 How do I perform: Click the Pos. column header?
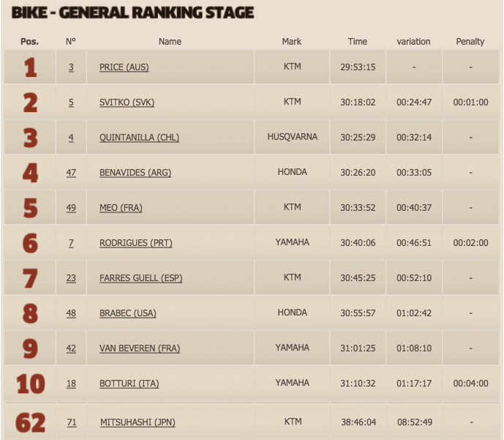[x=29, y=42]
